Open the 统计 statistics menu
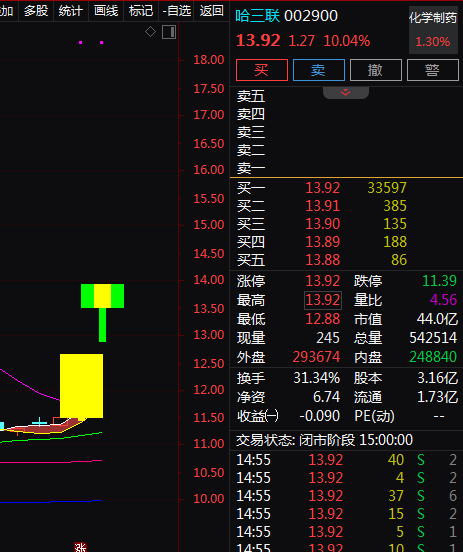The image size is (463, 552). click(71, 11)
